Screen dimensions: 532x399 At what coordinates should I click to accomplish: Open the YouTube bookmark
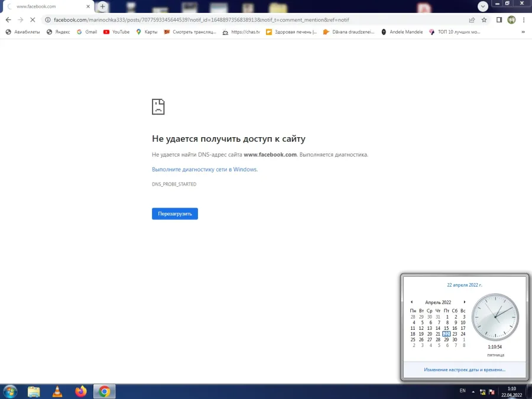pos(116,32)
